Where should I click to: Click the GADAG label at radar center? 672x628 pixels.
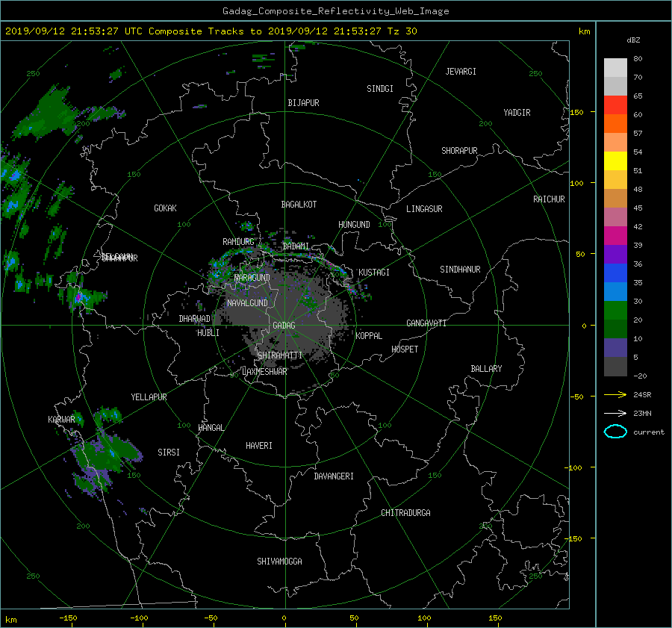tap(284, 326)
